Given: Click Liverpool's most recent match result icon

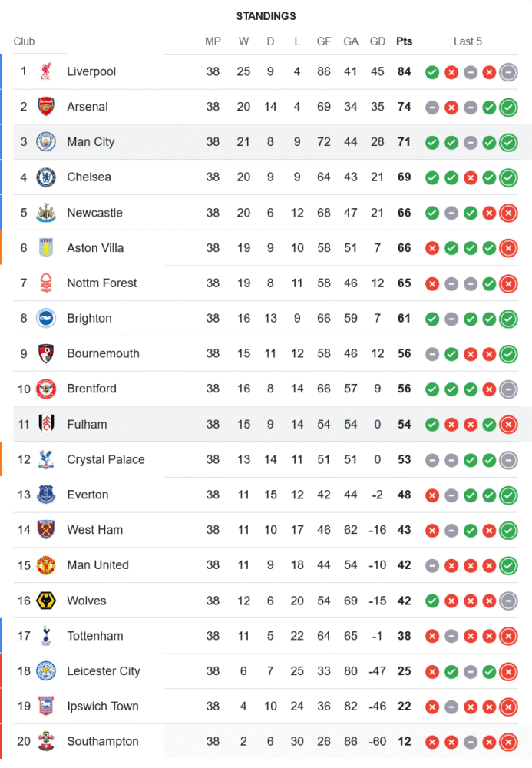Looking at the screenshot, I should click(507, 72).
